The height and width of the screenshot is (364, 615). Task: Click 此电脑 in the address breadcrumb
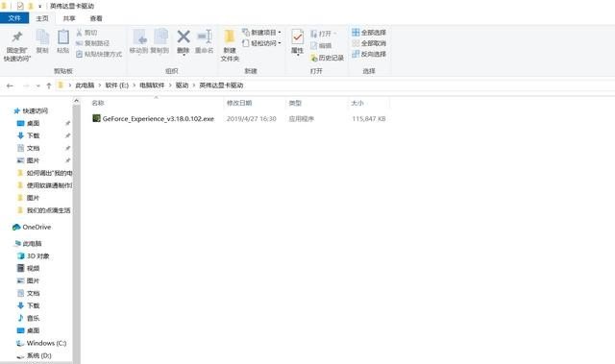coord(85,85)
